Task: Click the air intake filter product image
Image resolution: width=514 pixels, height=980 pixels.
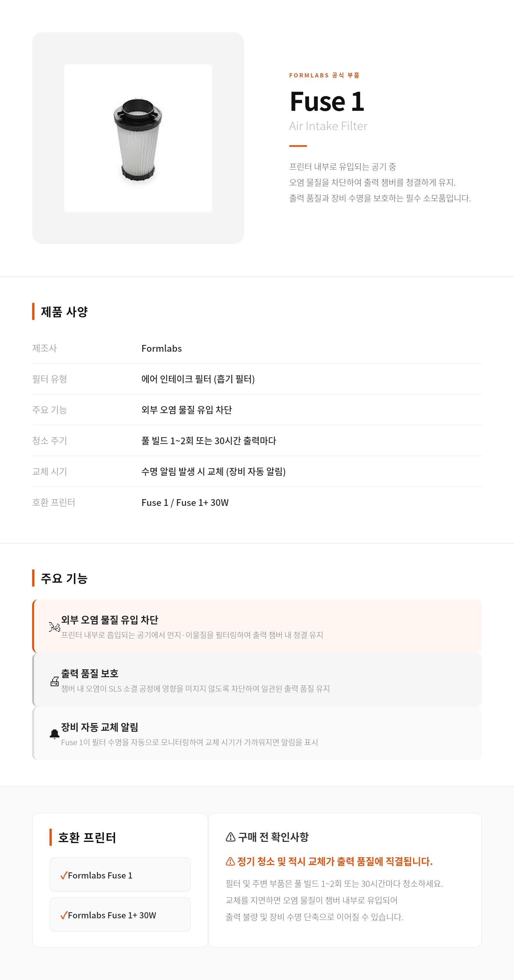Action: (138, 138)
